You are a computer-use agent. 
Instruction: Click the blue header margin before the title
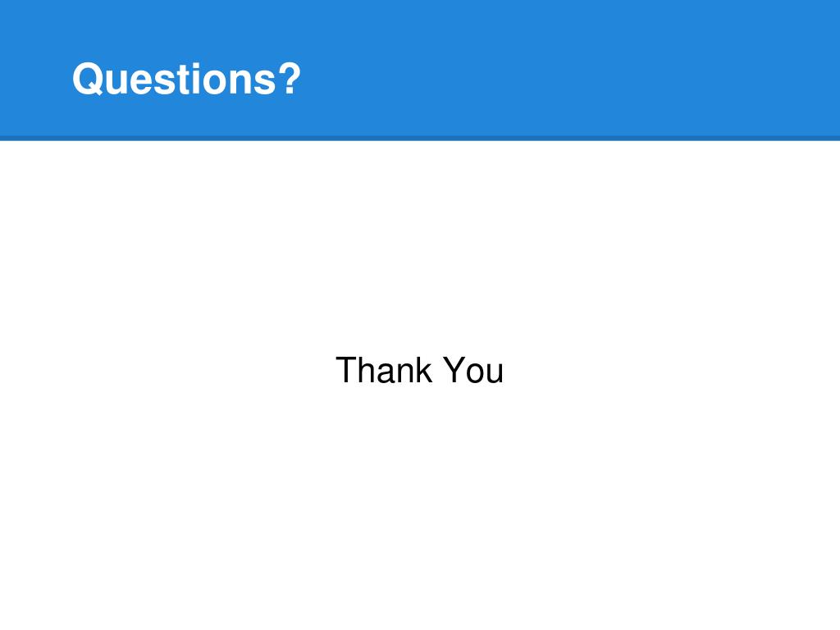click(34, 80)
